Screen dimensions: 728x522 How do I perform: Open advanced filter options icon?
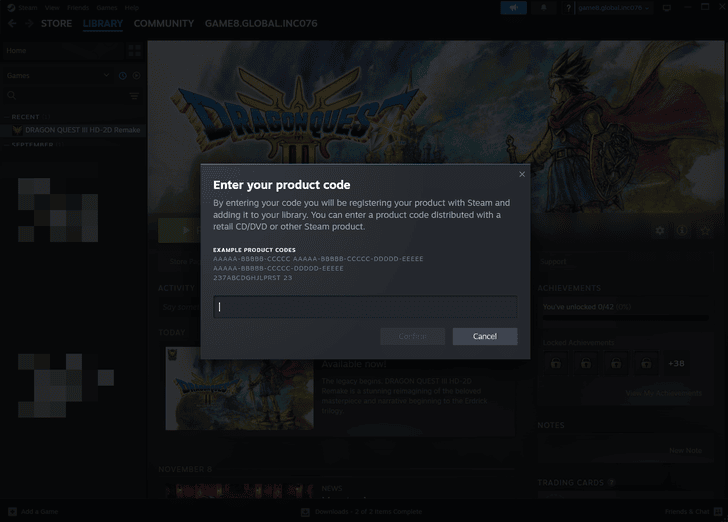tap(134, 96)
